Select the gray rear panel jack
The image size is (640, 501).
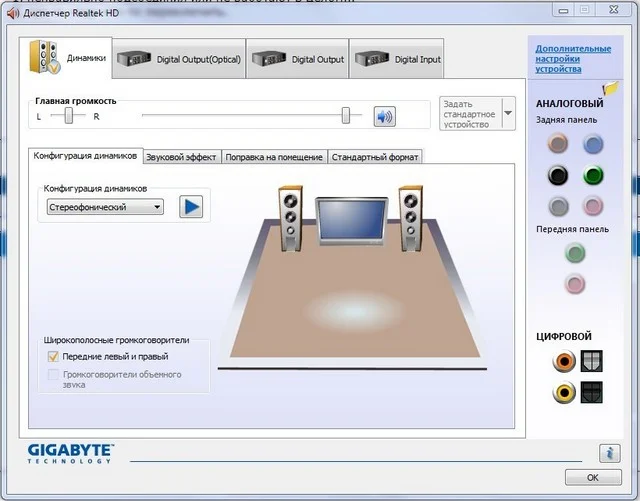tap(558, 206)
